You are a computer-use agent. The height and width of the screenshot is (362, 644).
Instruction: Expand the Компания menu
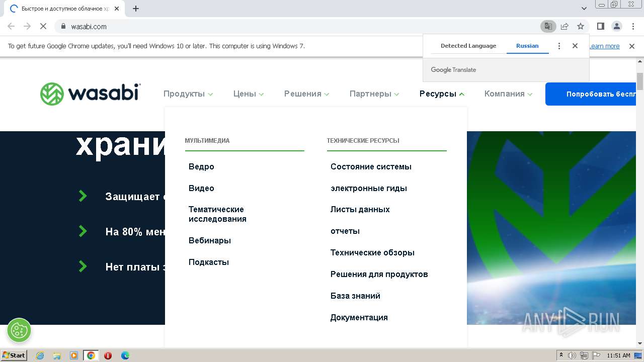508,94
